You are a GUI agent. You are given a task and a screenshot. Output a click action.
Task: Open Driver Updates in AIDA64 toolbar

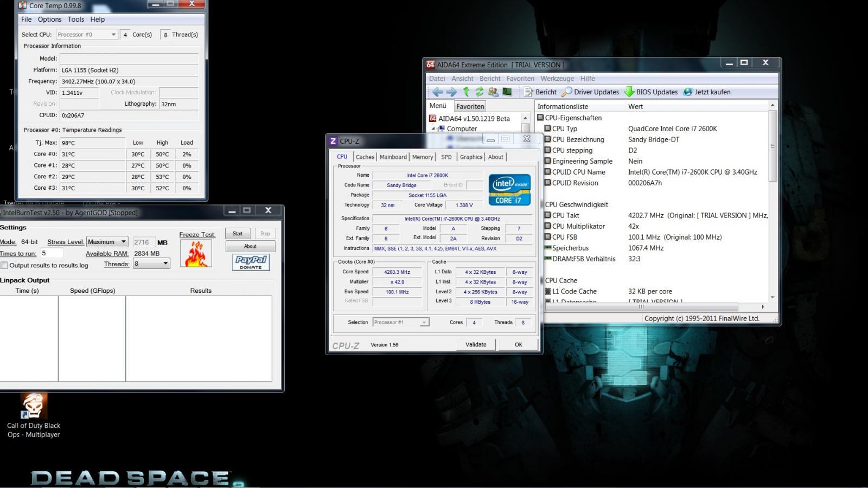point(590,92)
